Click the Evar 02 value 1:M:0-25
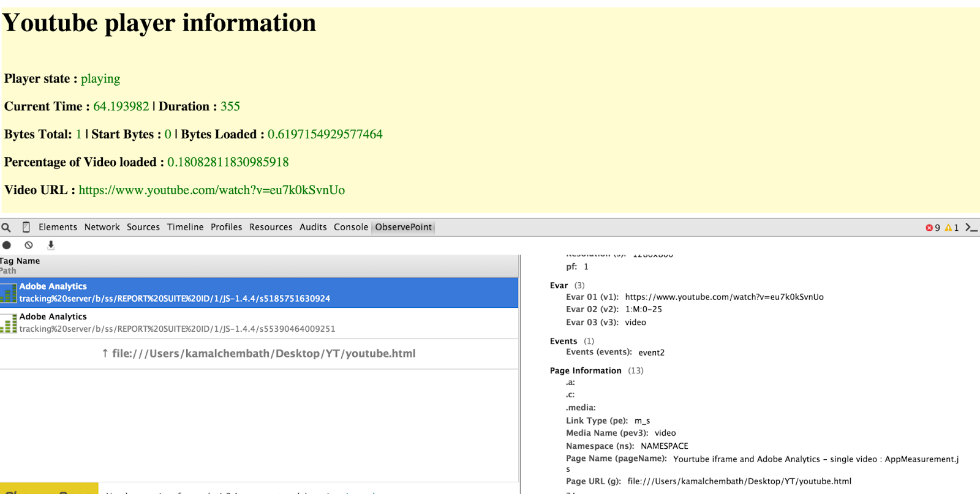This screenshot has width=980, height=494. coord(644,309)
